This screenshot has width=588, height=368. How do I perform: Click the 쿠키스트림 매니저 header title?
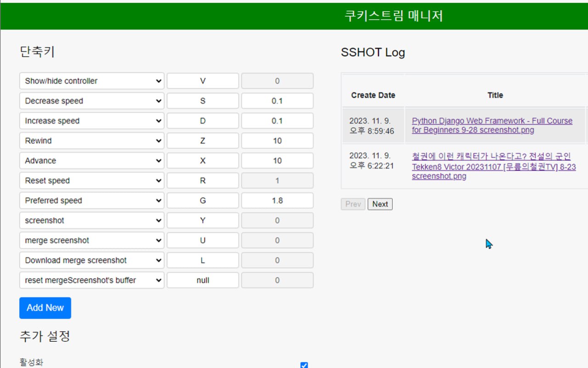pos(394,16)
